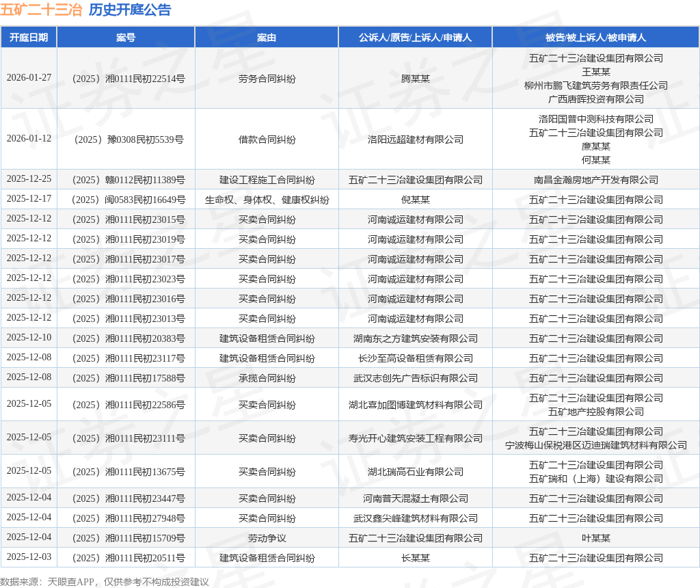This screenshot has height=588, width=700.
Task: Click plaintiff 寿光开心建筑安装工程有限公司
Action: pyautogui.click(x=415, y=438)
